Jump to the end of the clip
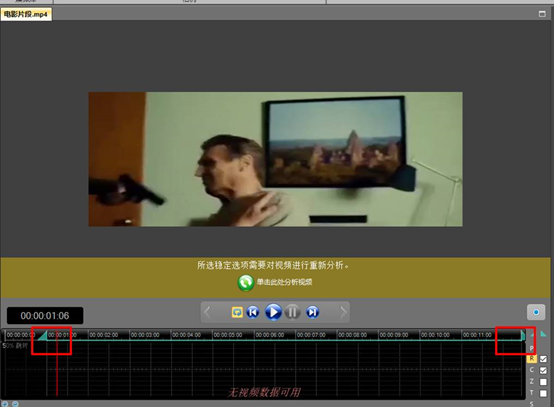Screen dimensions: 554x407 click(x=312, y=312)
